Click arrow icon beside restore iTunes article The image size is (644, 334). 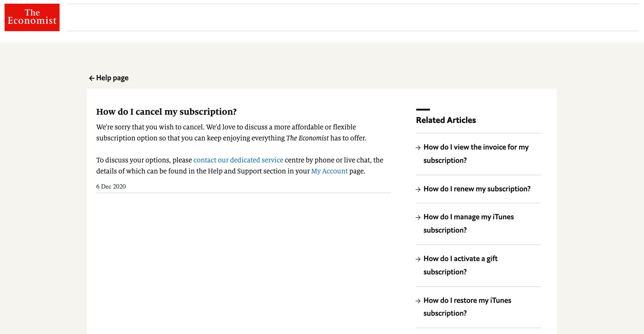[x=418, y=301]
